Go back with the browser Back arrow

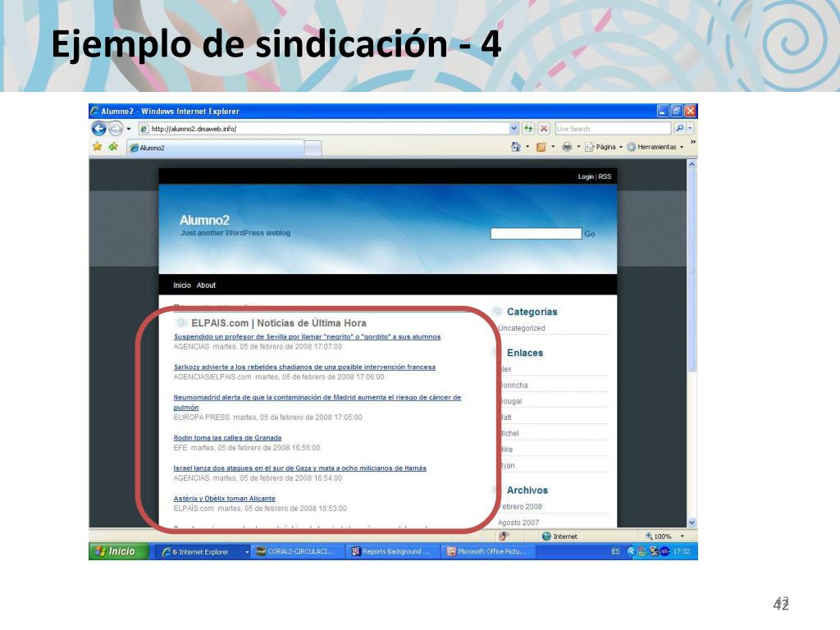tap(98, 129)
